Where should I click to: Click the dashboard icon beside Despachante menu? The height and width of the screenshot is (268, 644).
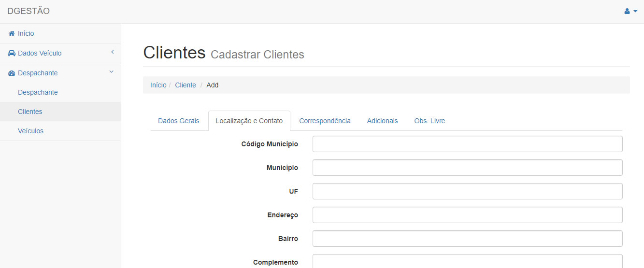coord(12,73)
